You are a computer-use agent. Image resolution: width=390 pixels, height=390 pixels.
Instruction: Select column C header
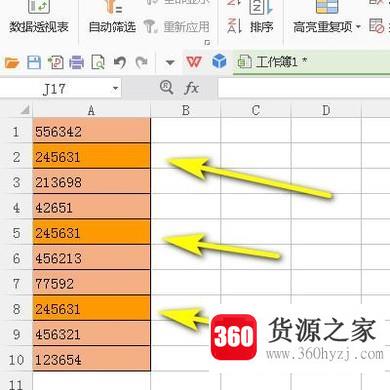click(x=256, y=110)
